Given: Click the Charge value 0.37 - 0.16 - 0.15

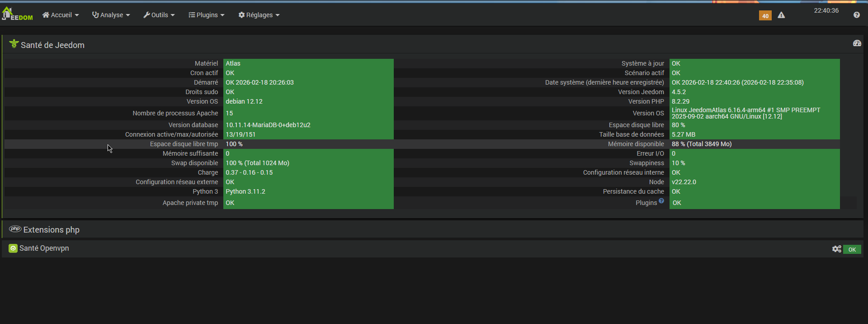Looking at the screenshot, I should [x=250, y=172].
